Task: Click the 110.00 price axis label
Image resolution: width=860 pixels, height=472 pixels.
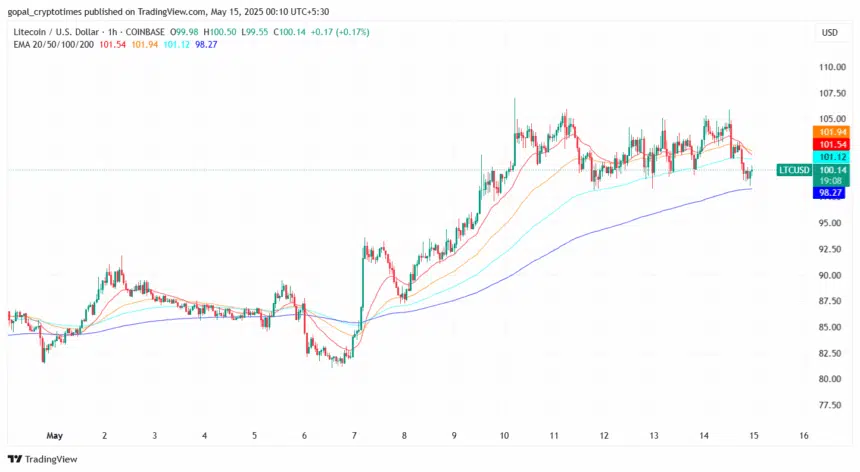Action: click(x=832, y=67)
